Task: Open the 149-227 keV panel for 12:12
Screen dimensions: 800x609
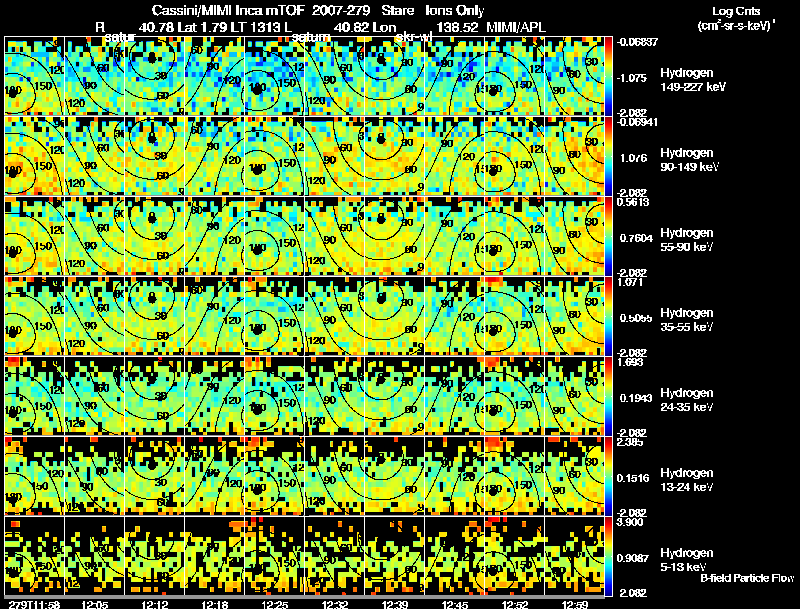Action: [155, 76]
